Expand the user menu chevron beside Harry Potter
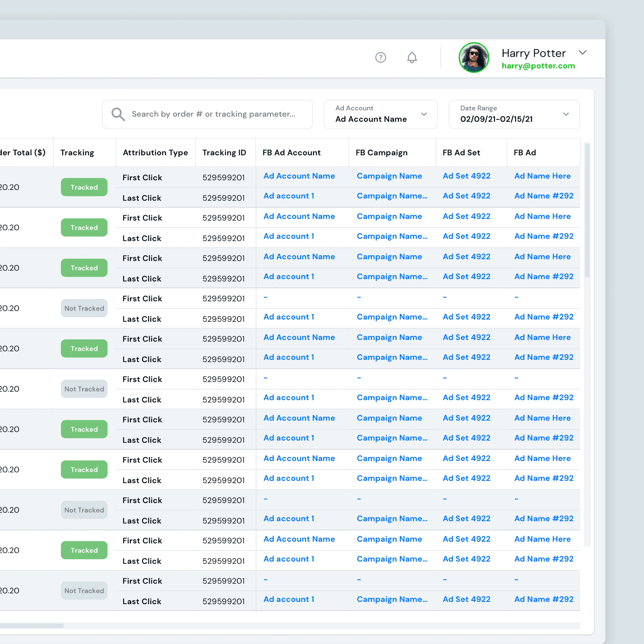 click(x=582, y=53)
